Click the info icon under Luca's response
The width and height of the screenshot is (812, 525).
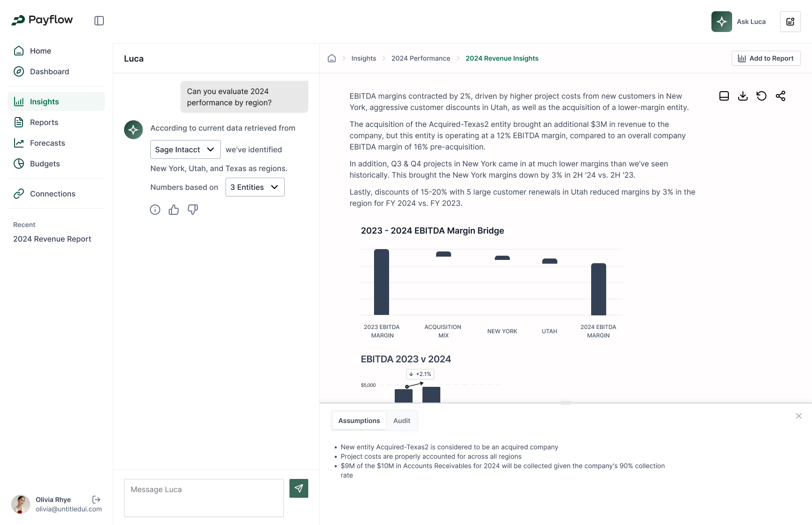(x=155, y=210)
